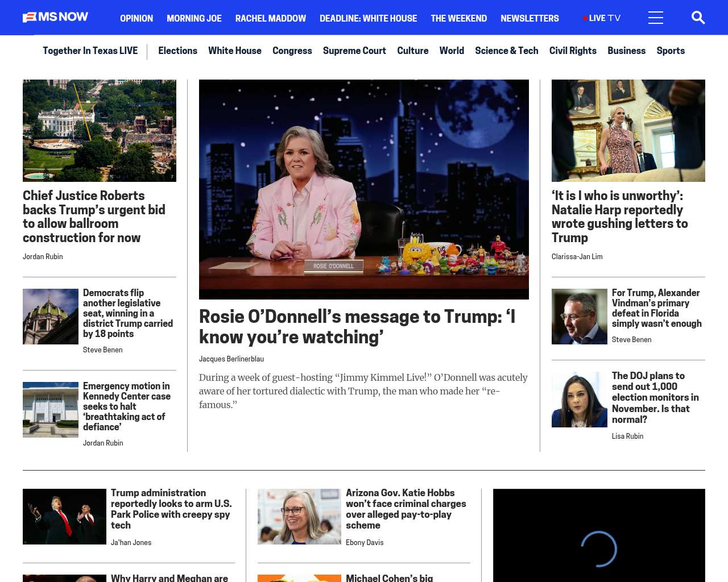Open Supreme Court topic

[x=354, y=51]
